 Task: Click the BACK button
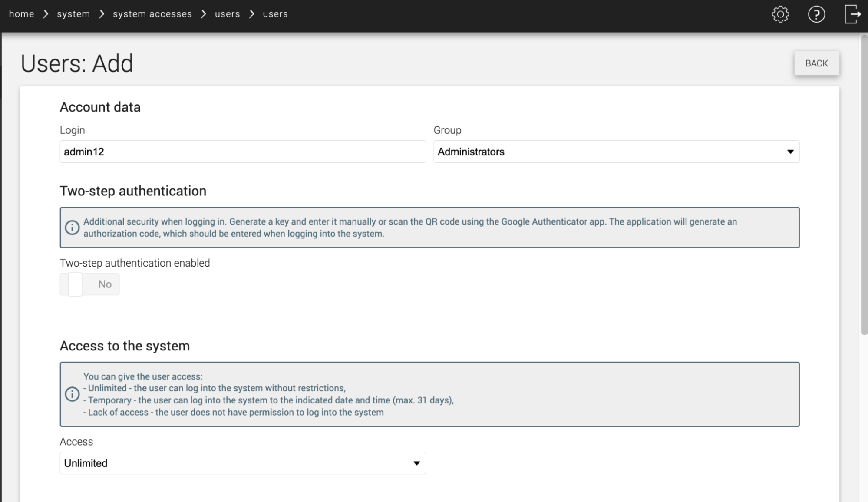tap(816, 63)
